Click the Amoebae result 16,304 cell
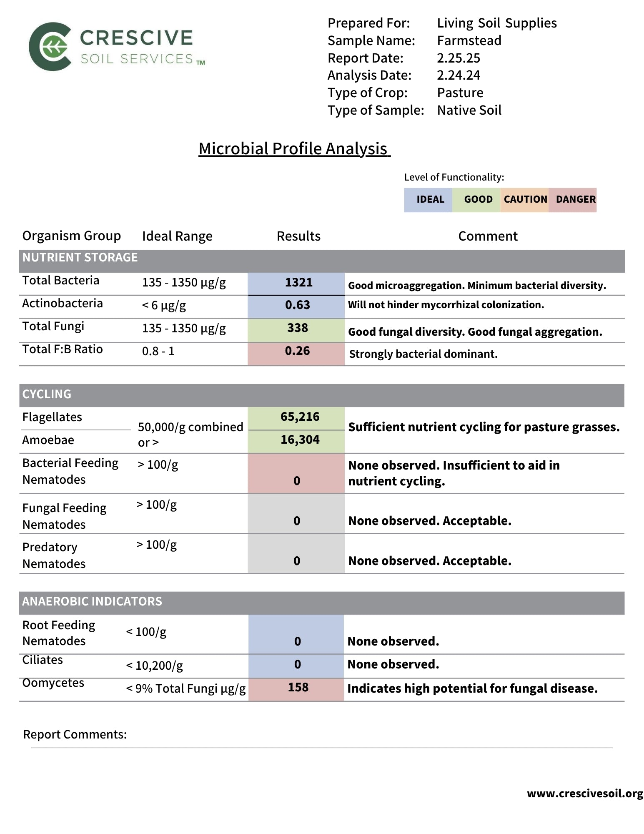 296,441
